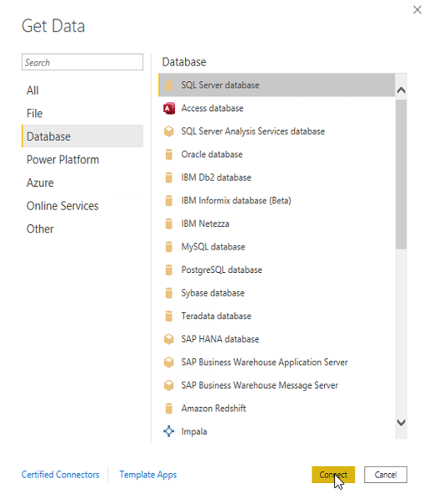Click the MySQL database cylinder icon

(169, 247)
